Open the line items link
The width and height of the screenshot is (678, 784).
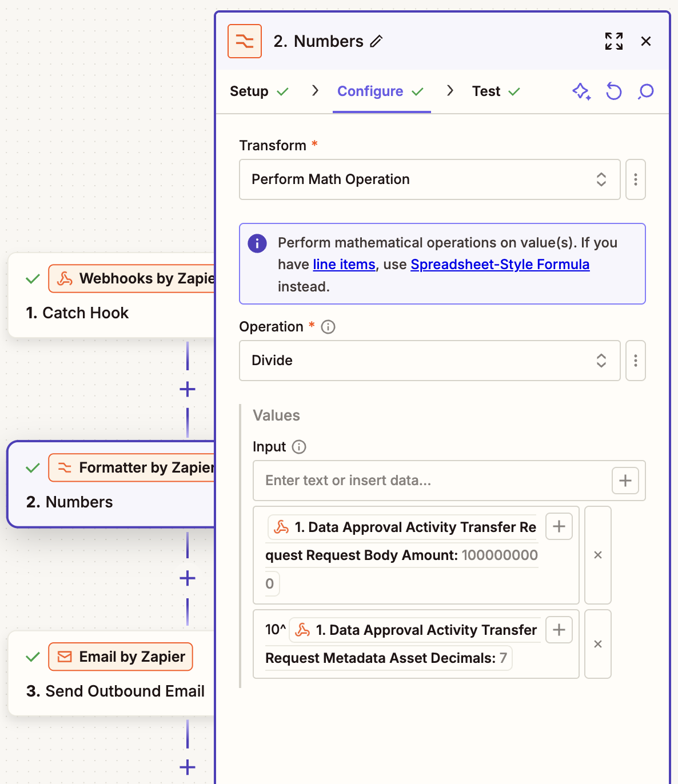[344, 265]
